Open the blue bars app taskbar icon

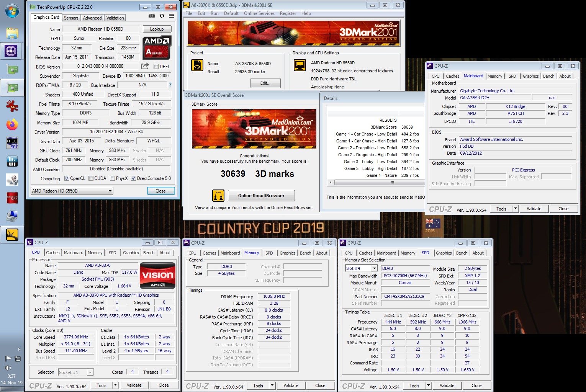pos(12,161)
